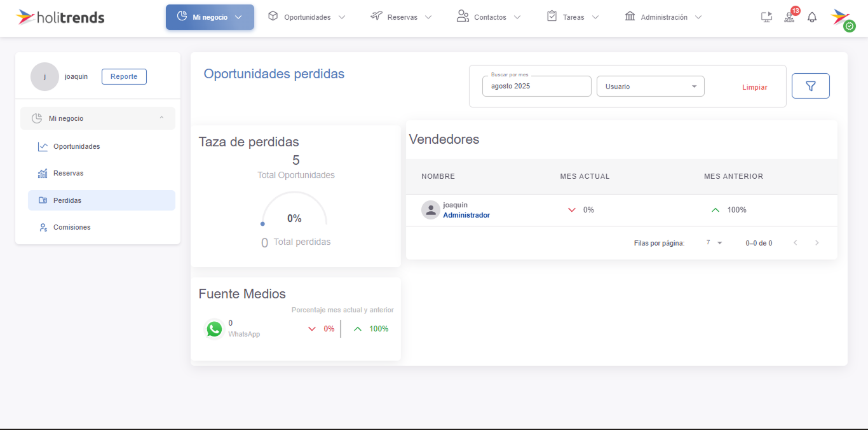This screenshot has width=868, height=430.
Task: Click the Reporte button
Action: 124,76
